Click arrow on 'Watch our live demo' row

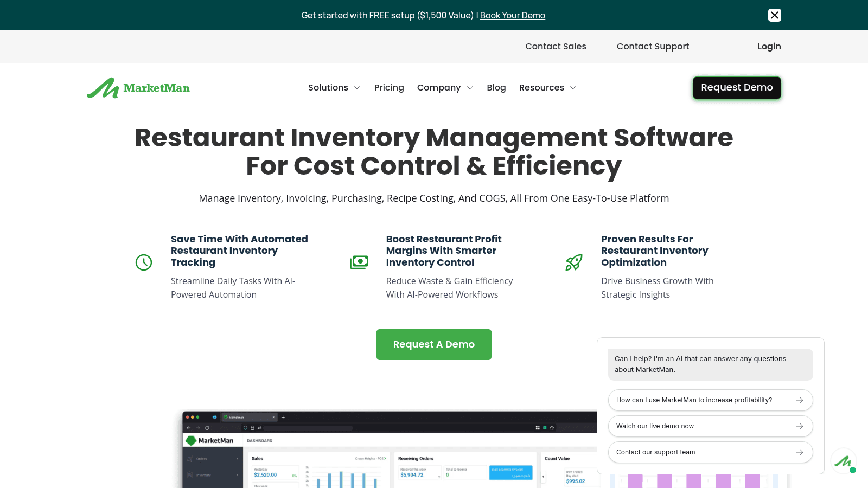coord(800,426)
